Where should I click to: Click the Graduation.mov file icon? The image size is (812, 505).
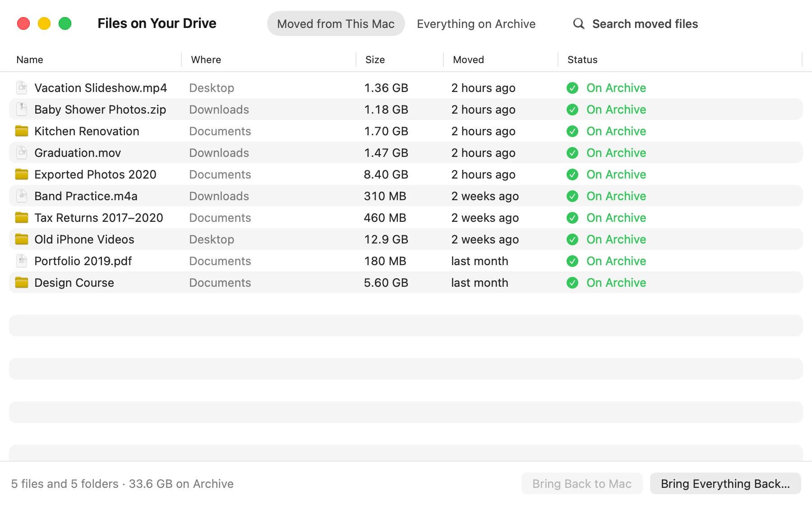(22, 152)
